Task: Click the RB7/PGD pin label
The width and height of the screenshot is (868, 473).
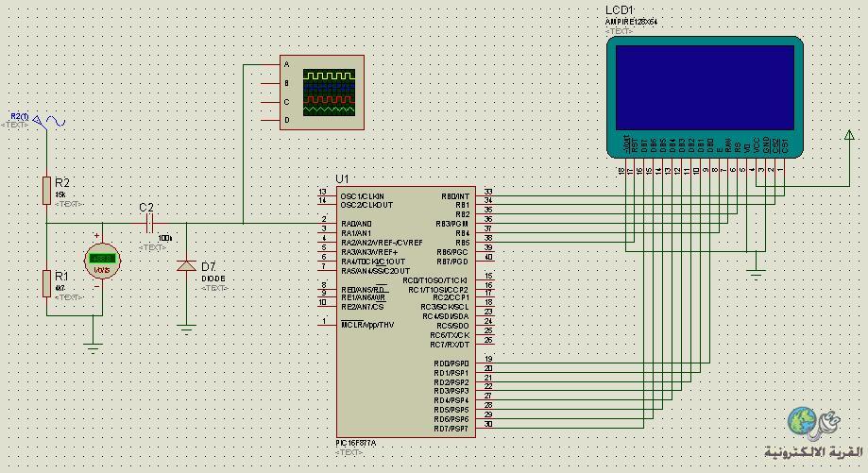Action: coord(452,262)
